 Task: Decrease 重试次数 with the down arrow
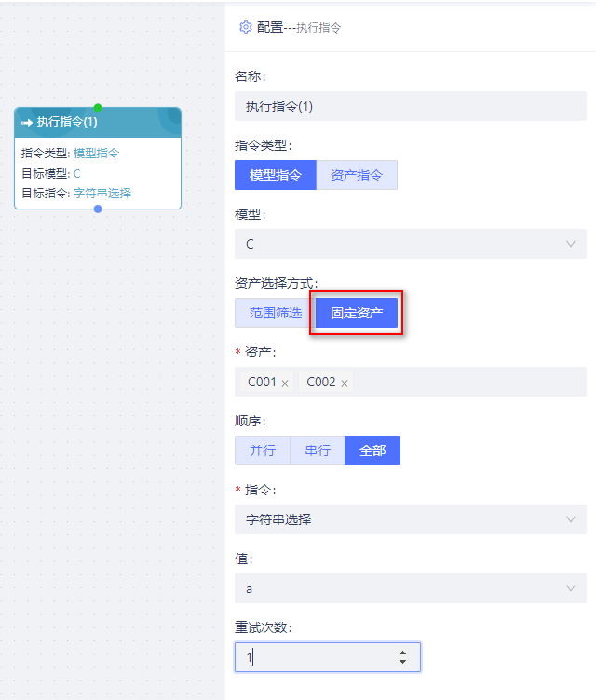coord(402,662)
